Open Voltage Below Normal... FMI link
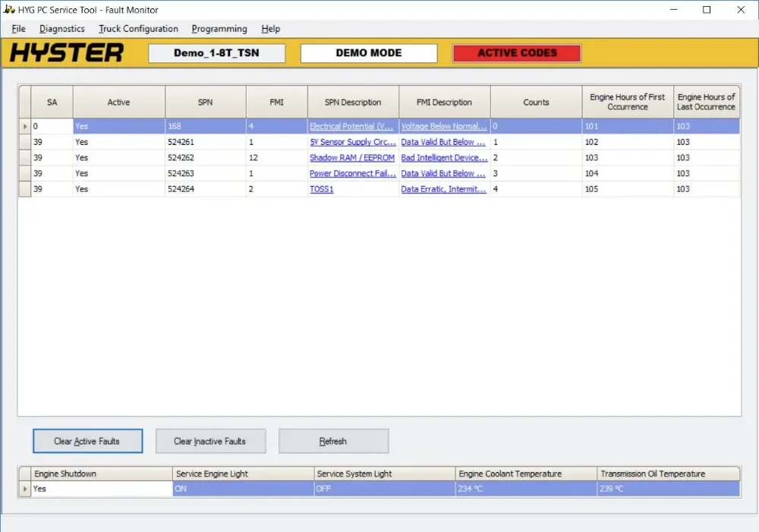This screenshot has width=759, height=532. [444, 126]
